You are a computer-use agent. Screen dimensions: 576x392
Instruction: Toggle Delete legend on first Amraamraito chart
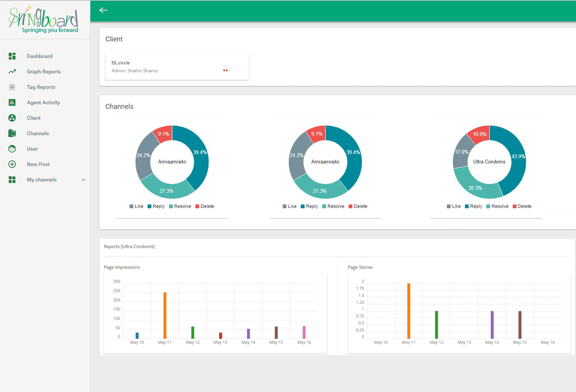tap(205, 206)
